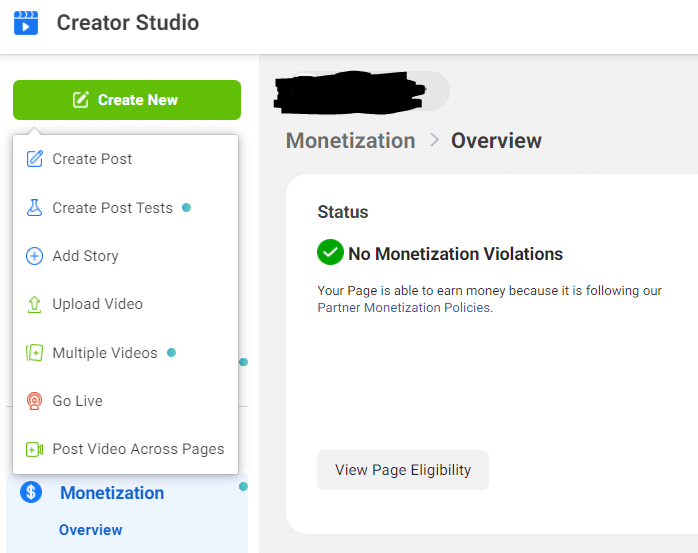Screen dimensions: 698x553
Task: Choose Post Video Across Pages
Action: (x=126, y=449)
